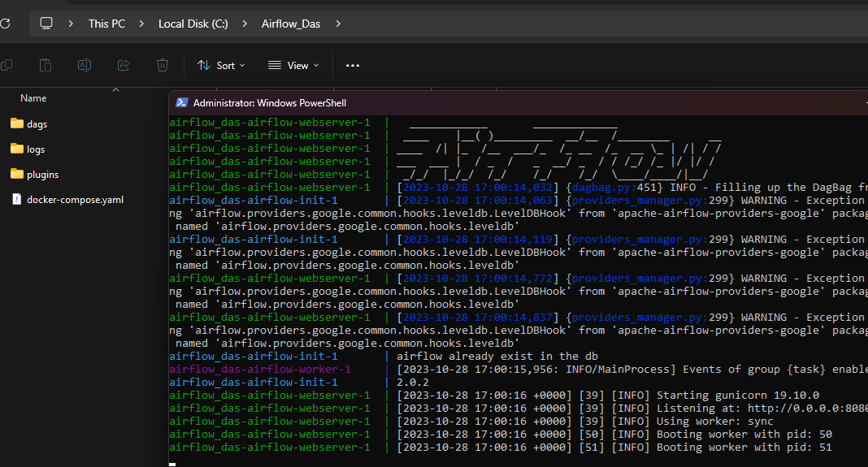Expand the chevron after This PC
Viewport: 868px width, 467px height.
click(x=141, y=24)
